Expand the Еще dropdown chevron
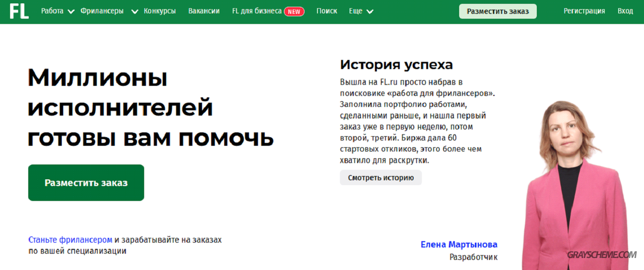This screenshot has height=270, width=644. [370, 12]
